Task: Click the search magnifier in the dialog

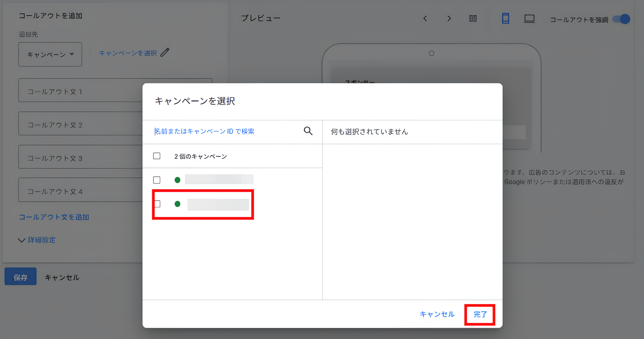Action: [x=308, y=131]
